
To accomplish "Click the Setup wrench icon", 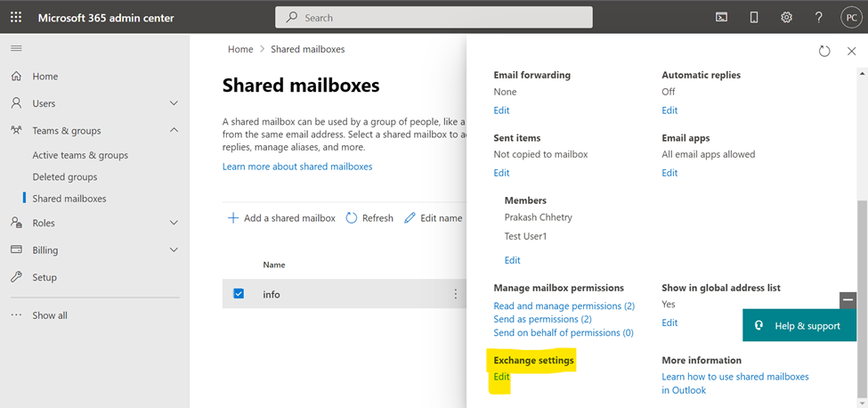I will pos(17,277).
